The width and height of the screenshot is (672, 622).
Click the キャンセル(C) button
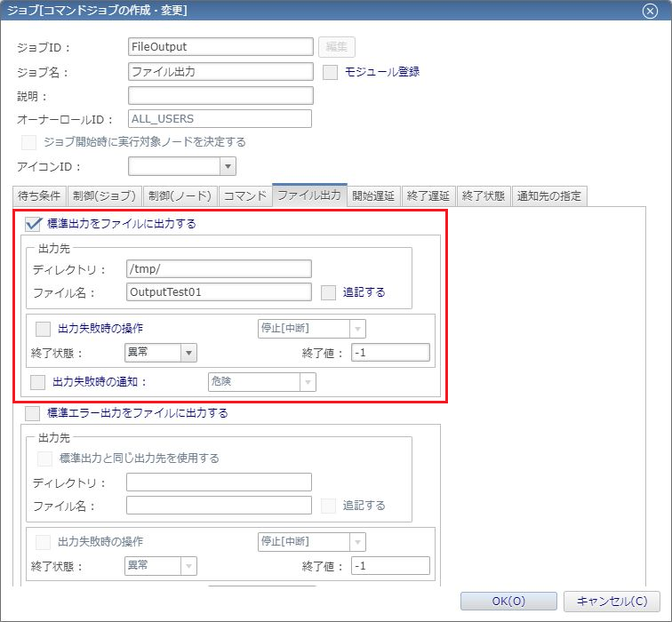(612, 602)
